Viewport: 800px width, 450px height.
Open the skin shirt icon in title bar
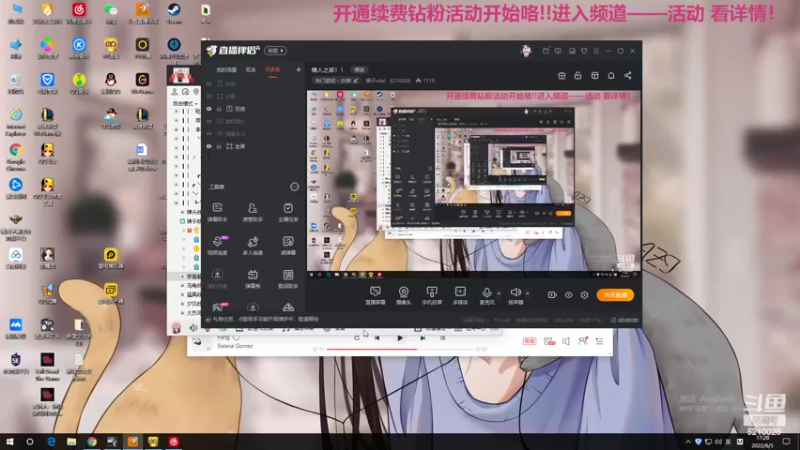(584, 51)
